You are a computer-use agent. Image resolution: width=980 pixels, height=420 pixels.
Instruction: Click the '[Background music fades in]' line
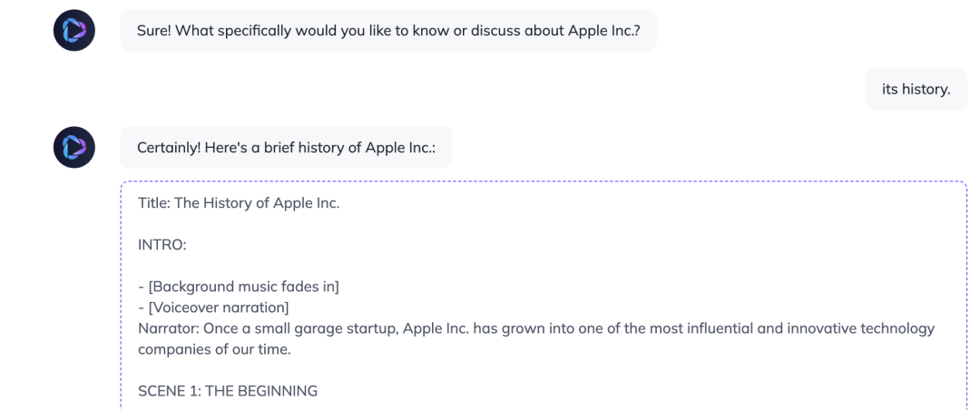click(x=239, y=287)
